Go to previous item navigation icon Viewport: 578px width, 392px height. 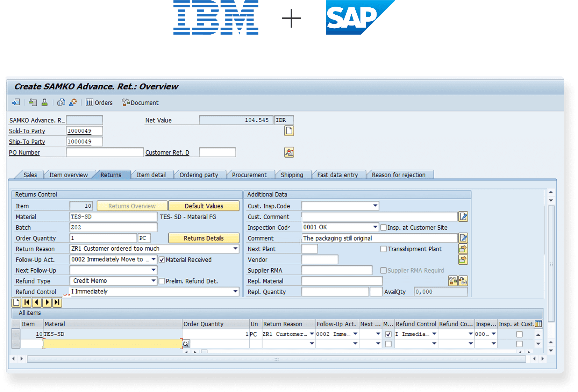point(37,302)
